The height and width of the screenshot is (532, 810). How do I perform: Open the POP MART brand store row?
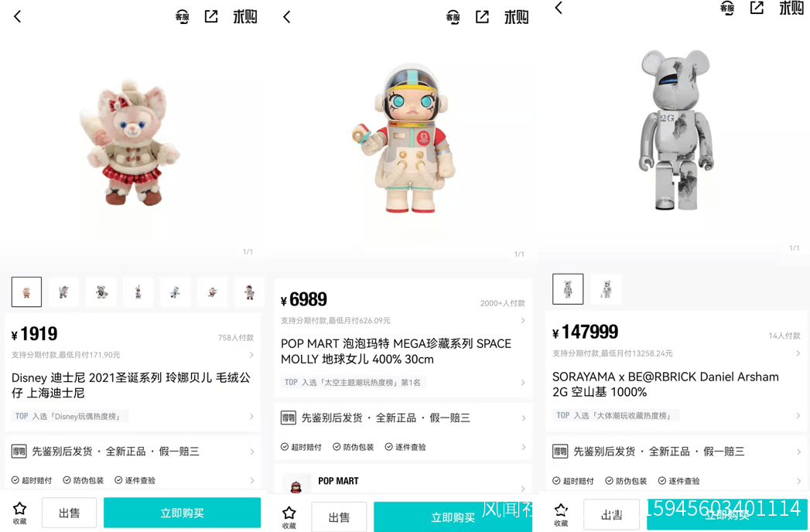coord(403,485)
